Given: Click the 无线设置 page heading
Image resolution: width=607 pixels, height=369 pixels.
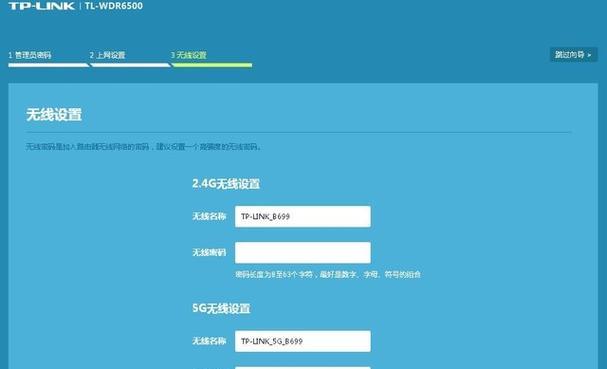Looking at the screenshot, I should 54,115.
